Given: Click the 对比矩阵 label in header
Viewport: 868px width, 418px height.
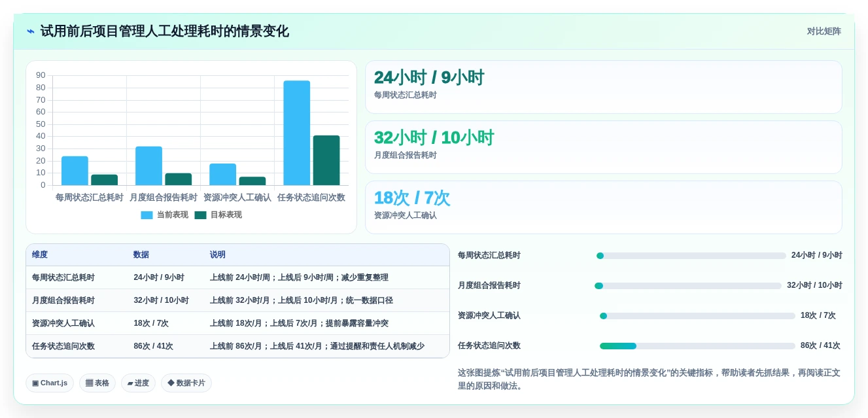Looking at the screenshot, I should point(824,31).
